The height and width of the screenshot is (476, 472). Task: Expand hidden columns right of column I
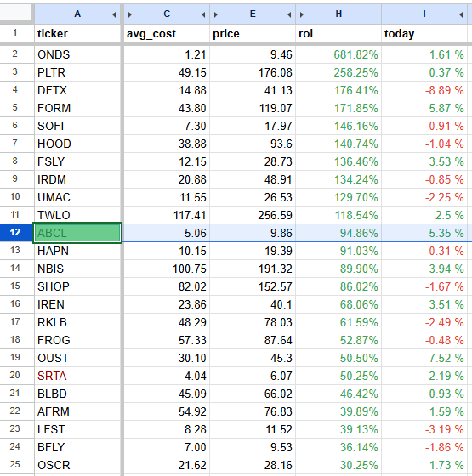coord(461,14)
